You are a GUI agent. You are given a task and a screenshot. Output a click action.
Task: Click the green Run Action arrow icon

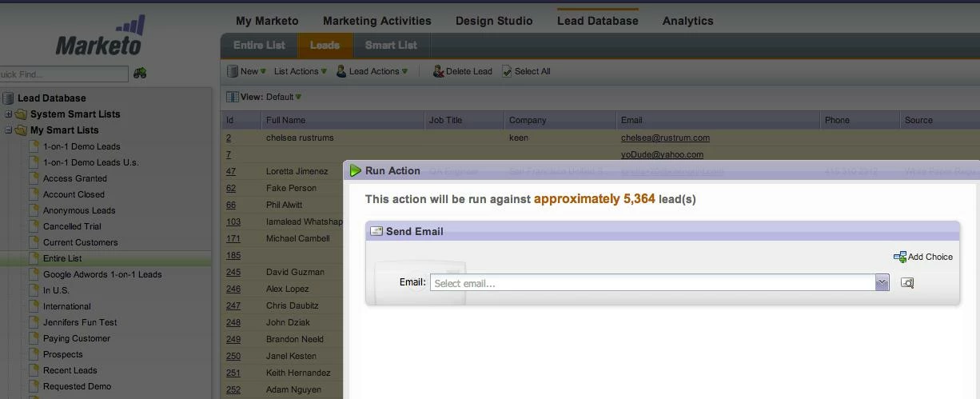356,170
